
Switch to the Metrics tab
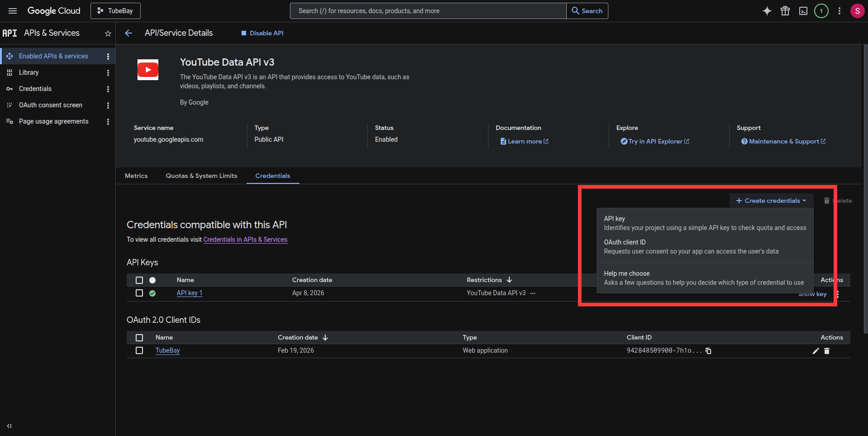click(x=136, y=176)
